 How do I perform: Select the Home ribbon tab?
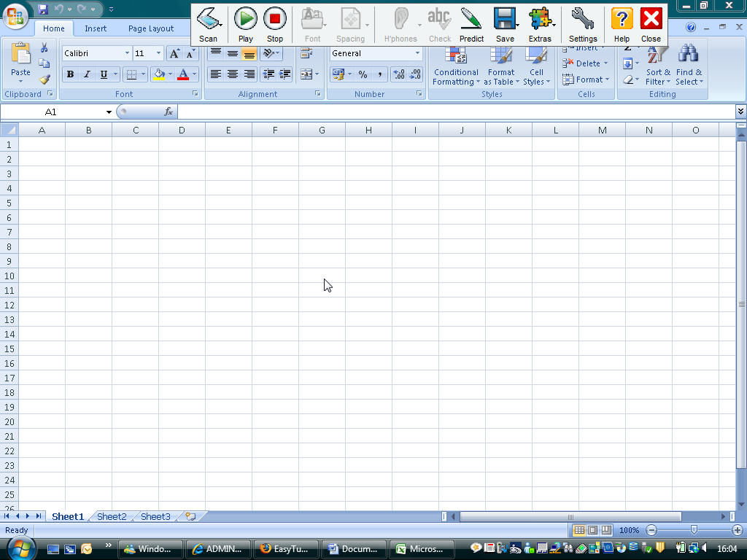54,28
